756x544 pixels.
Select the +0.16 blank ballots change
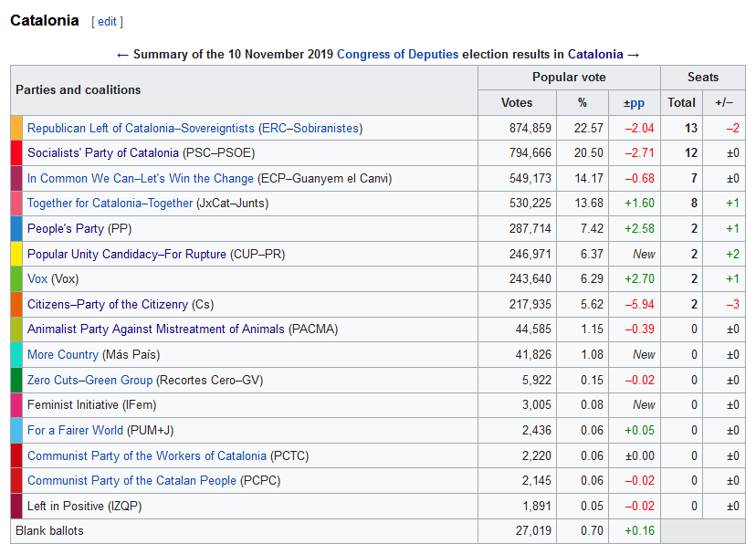(639, 531)
